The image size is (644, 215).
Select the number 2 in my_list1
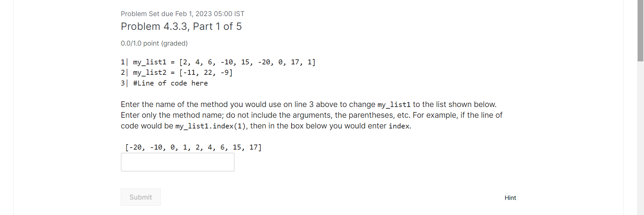pos(183,62)
